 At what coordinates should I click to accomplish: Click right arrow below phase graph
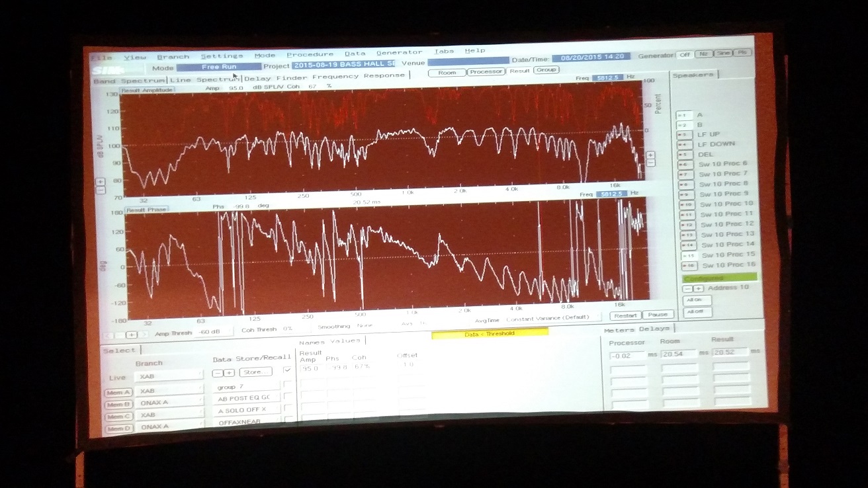click(x=143, y=335)
